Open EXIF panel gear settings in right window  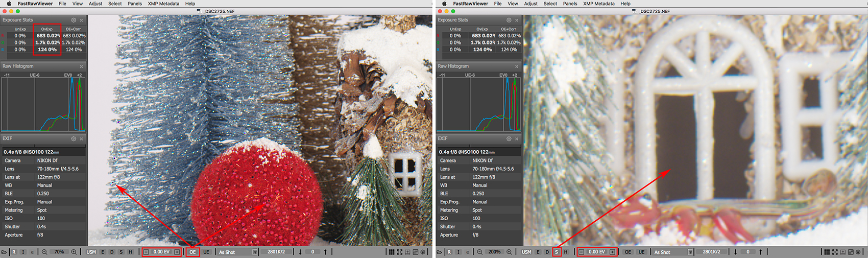click(x=509, y=138)
